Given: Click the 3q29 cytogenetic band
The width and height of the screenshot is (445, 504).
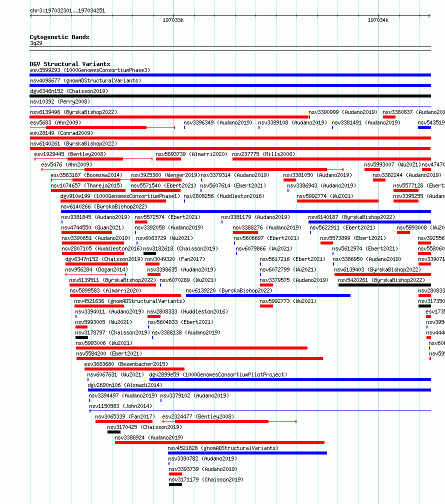Looking at the screenshot, I should click(36, 43).
